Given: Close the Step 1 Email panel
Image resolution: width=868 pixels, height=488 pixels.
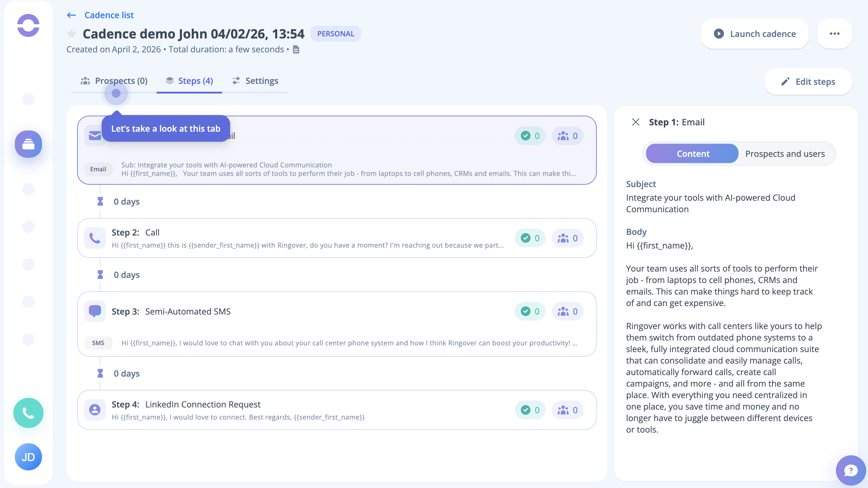Looking at the screenshot, I should [635, 122].
